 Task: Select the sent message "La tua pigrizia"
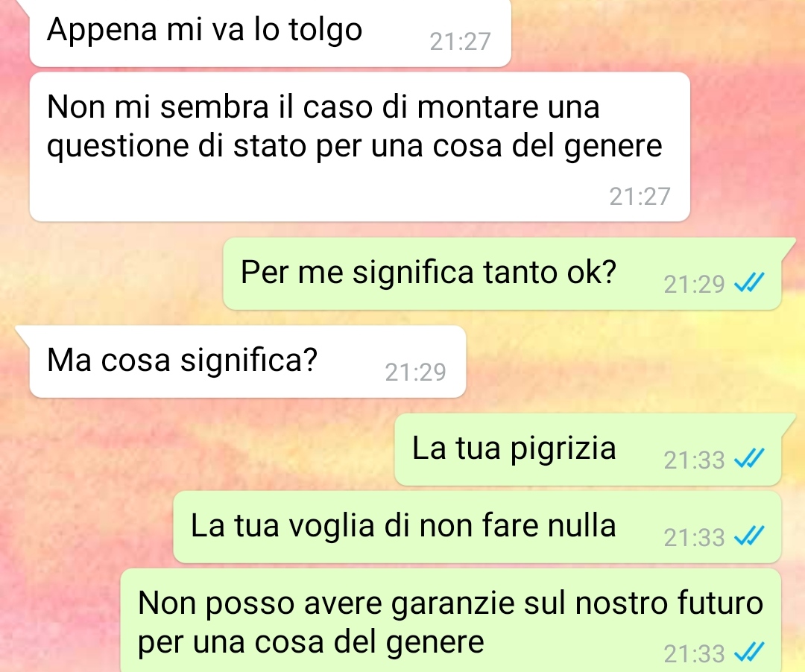pos(588,449)
